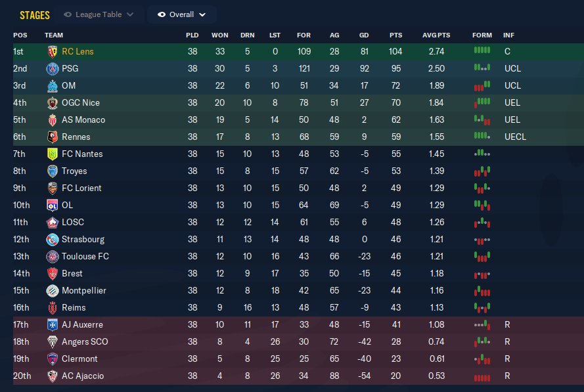Click the Overall dropdown chevron arrow
This screenshot has width=584, height=392.
(x=202, y=14)
